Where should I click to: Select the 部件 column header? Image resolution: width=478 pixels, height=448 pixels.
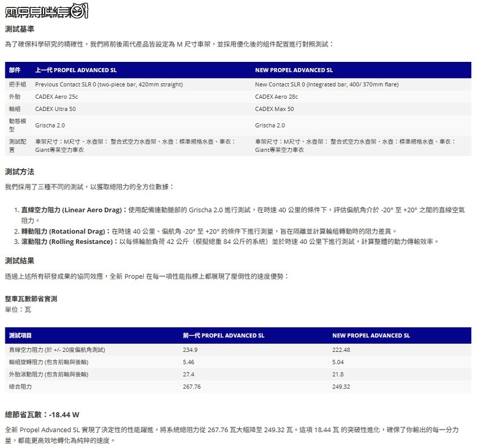15,70
